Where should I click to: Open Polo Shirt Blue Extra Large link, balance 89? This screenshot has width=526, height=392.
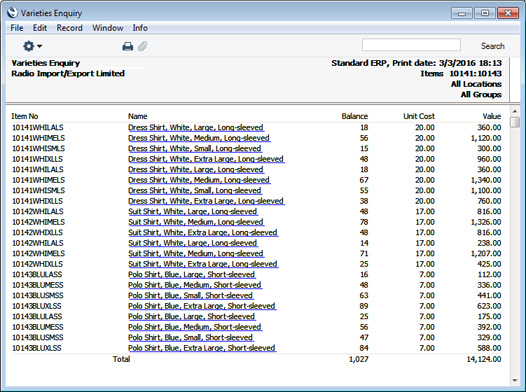coord(202,306)
